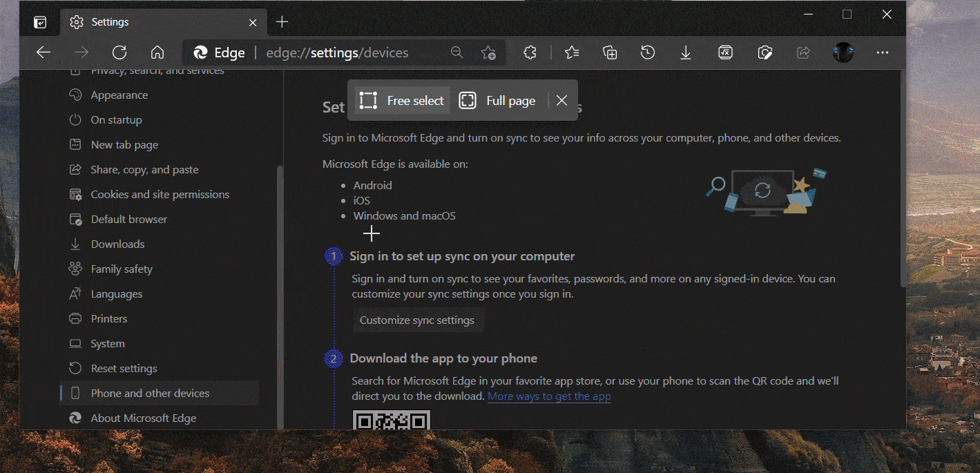Image resolution: width=980 pixels, height=473 pixels.
Task: Click 'iOS' list item
Action: pos(362,201)
